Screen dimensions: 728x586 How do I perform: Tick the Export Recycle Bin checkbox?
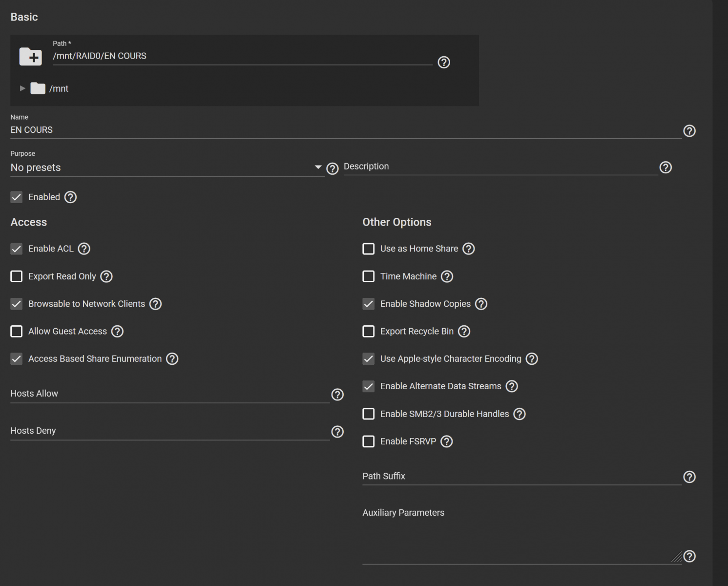pos(369,332)
